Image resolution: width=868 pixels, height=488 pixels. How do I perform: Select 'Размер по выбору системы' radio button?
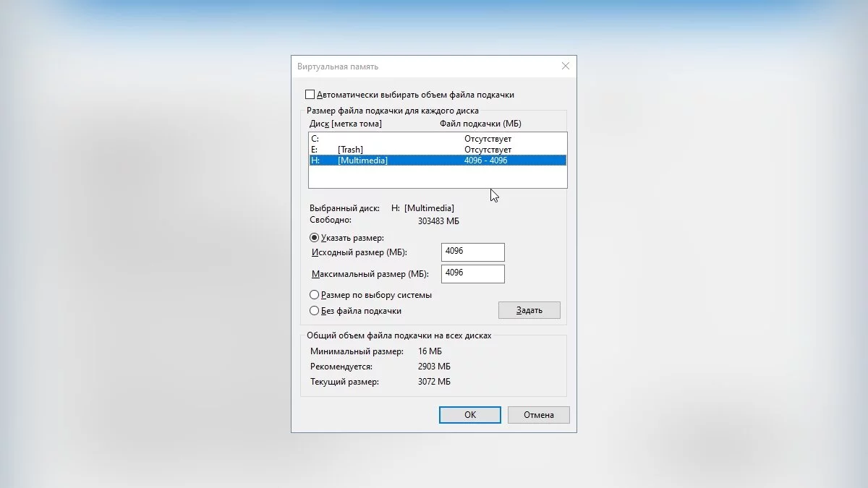tap(315, 295)
